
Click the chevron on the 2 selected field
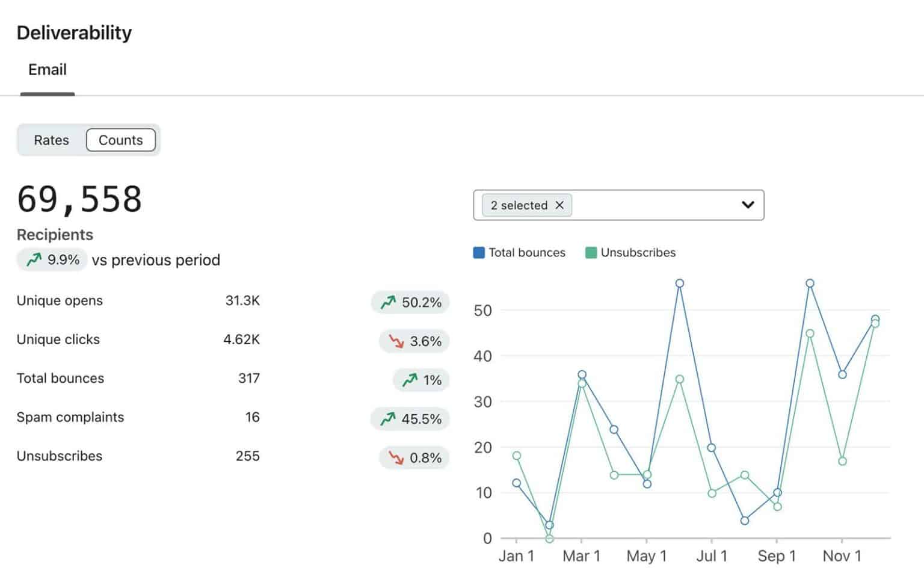point(748,205)
